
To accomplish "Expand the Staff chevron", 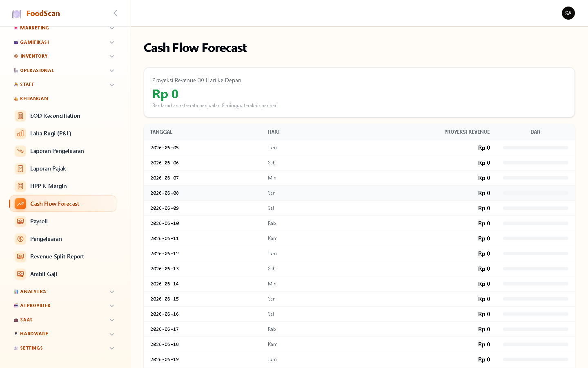I will pyautogui.click(x=112, y=85).
